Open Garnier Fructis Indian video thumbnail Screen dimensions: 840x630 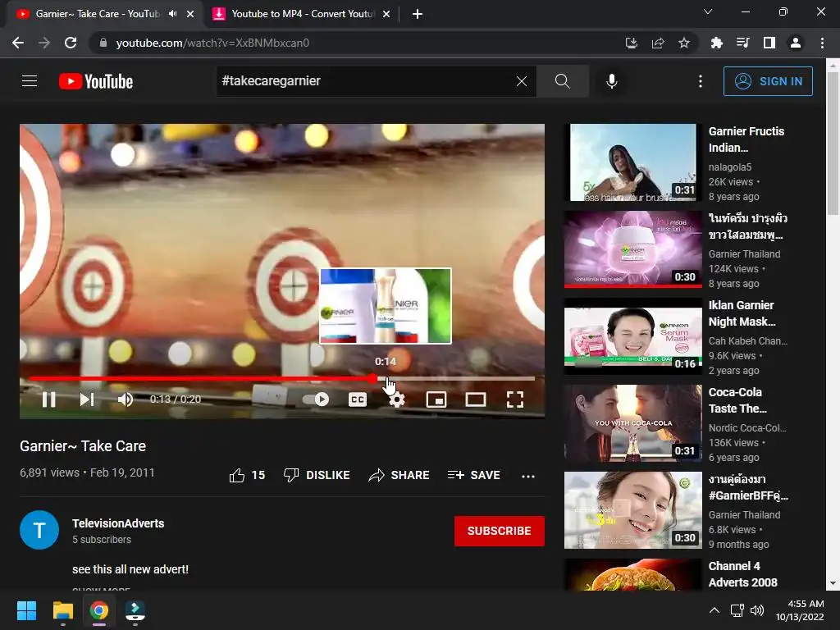coord(632,162)
